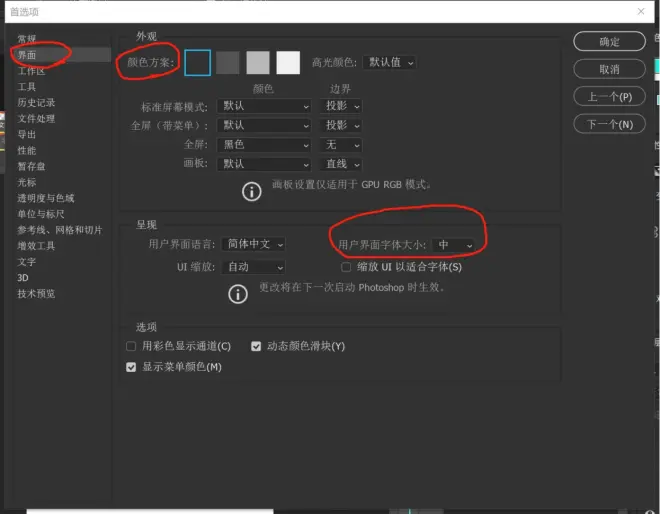Image resolution: width=660 pixels, height=514 pixels.
Task: Select the white color scheme swatch
Action: click(288, 63)
